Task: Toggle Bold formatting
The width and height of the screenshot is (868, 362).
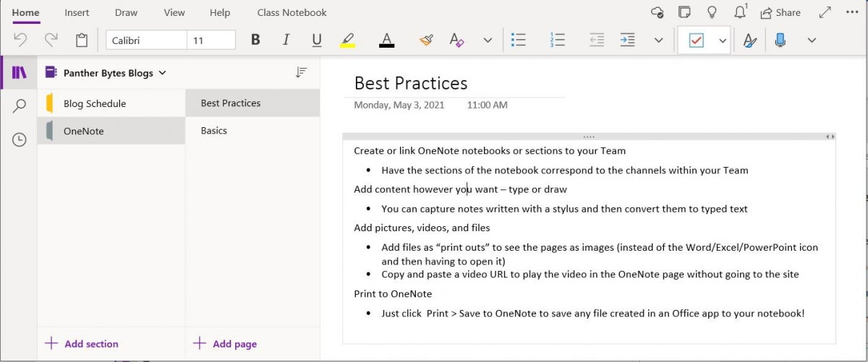Action: pos(255,40)
